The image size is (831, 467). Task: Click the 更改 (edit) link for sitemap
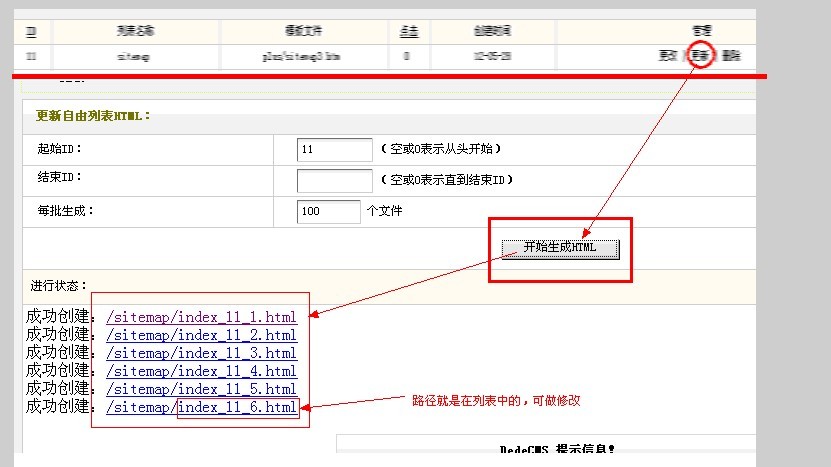pyautogui.click(x=665, y=56)
